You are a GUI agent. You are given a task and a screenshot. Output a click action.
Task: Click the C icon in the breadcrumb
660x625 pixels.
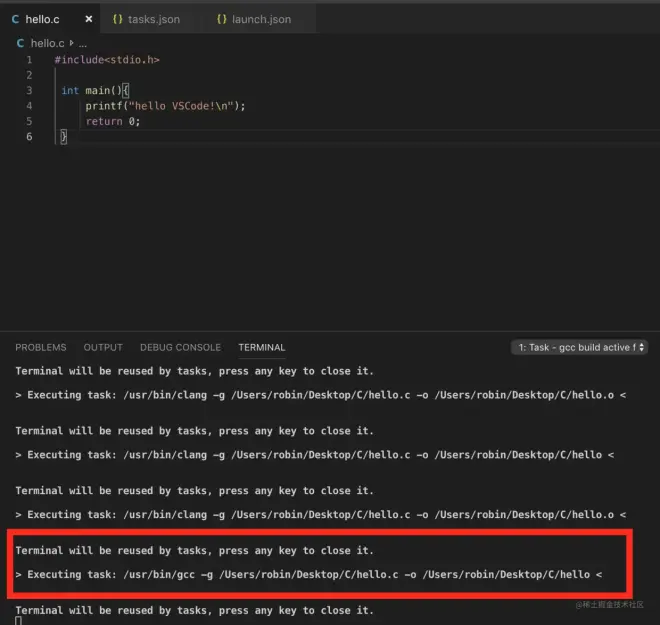(x=20, y=43)
